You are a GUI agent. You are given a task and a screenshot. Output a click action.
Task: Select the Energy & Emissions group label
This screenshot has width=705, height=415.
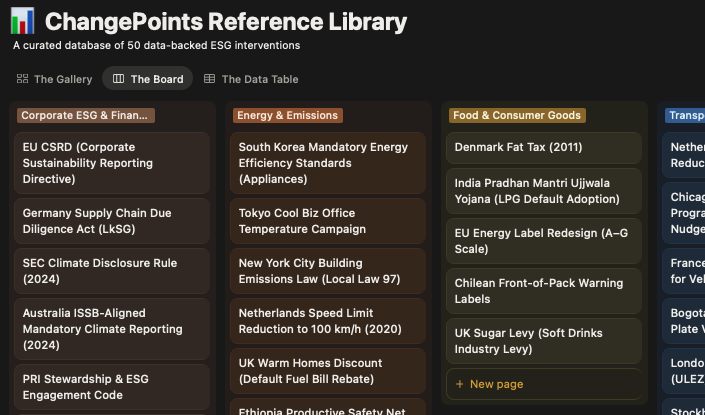point(288,115)
